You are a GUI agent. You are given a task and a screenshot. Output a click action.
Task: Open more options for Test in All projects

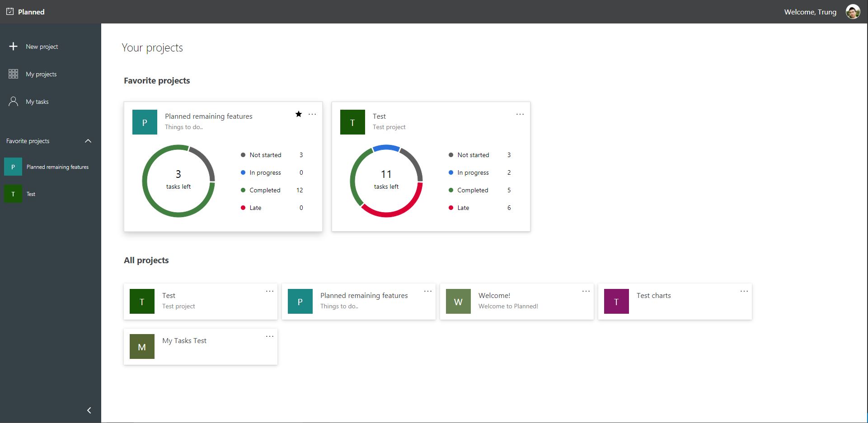[270, 291]
